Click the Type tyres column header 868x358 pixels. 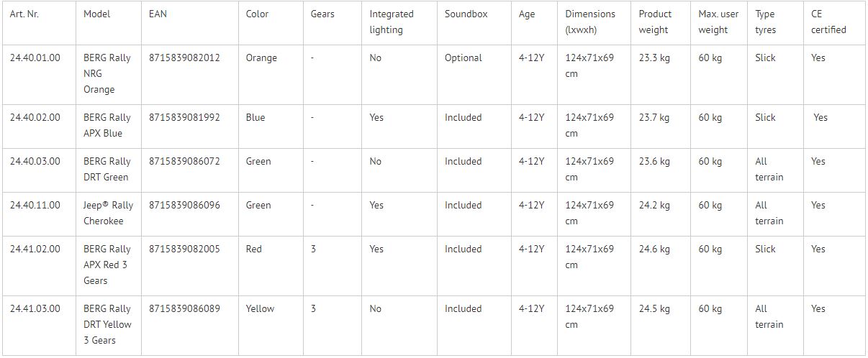coord(766,22)
